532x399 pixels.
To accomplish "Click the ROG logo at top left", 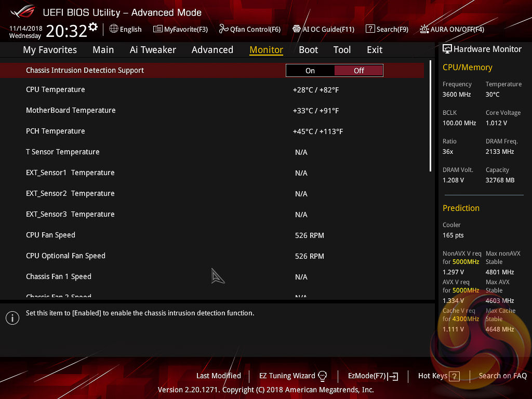I will 23,11.
